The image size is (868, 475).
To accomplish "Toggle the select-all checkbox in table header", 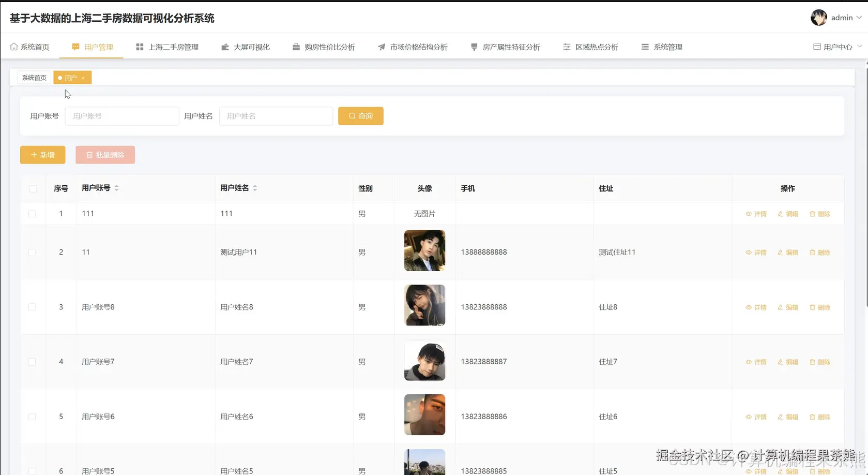I will coord(33,188).
